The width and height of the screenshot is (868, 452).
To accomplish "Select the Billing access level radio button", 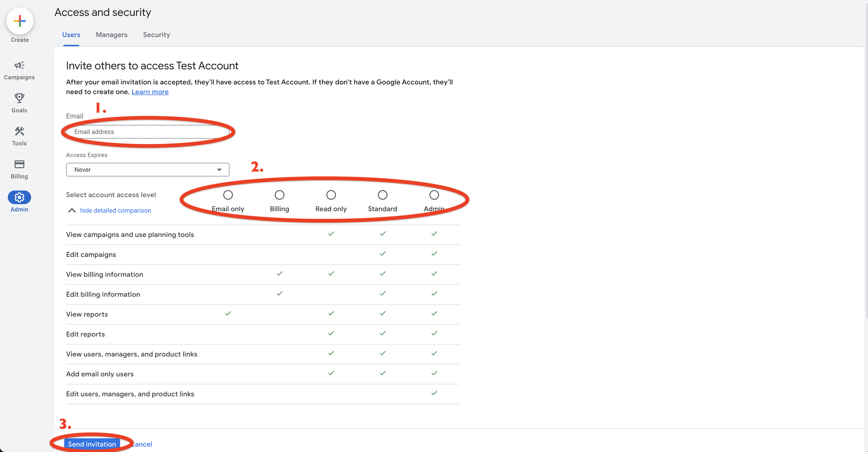I will (279, 195).
